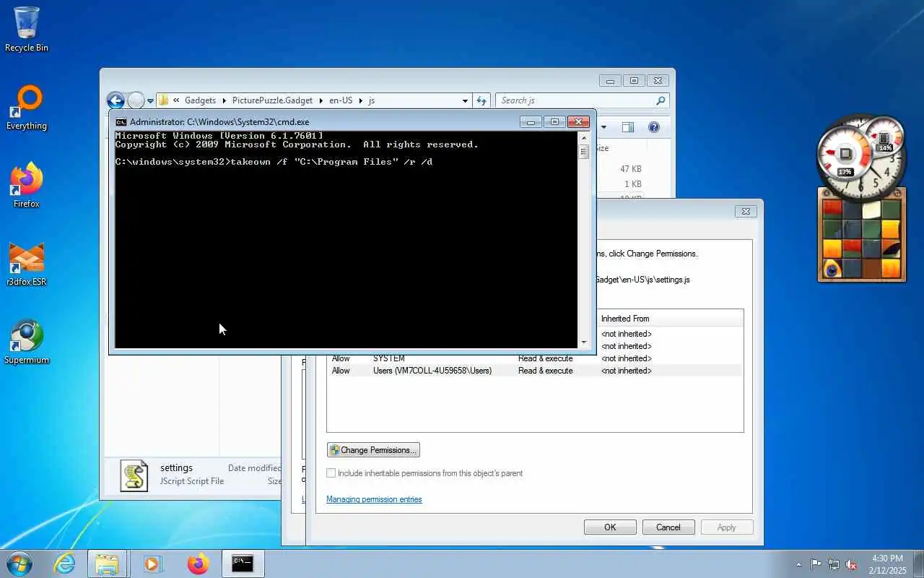Open the view options dropdown arrow in Explorer

(603, 127)
